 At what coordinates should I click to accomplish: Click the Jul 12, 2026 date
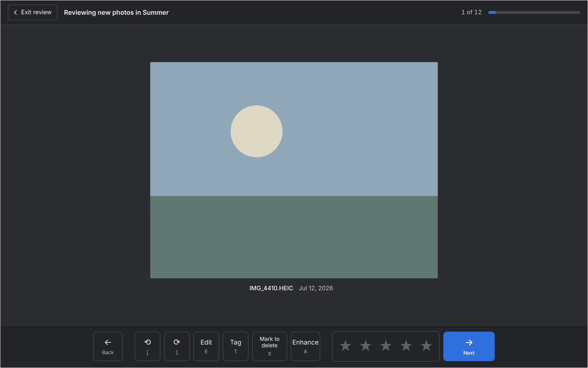tap(316, 288)
